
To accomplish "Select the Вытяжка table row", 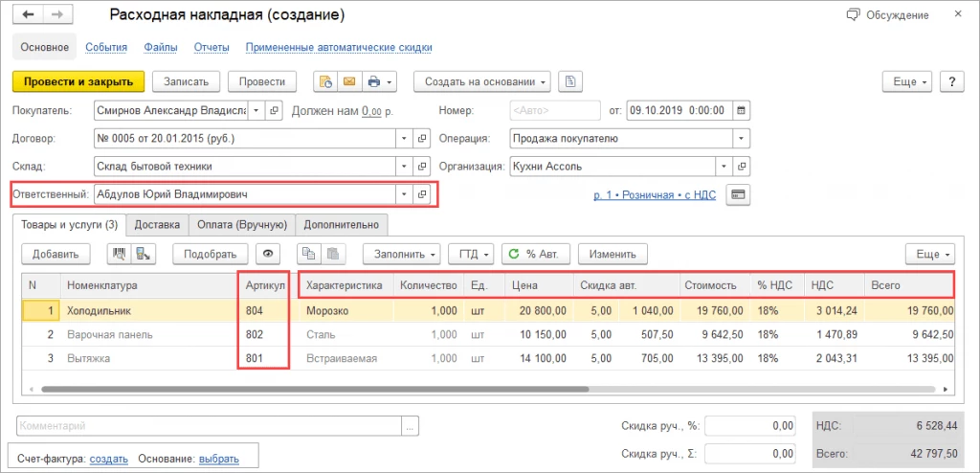I will (x=487, y=358).
